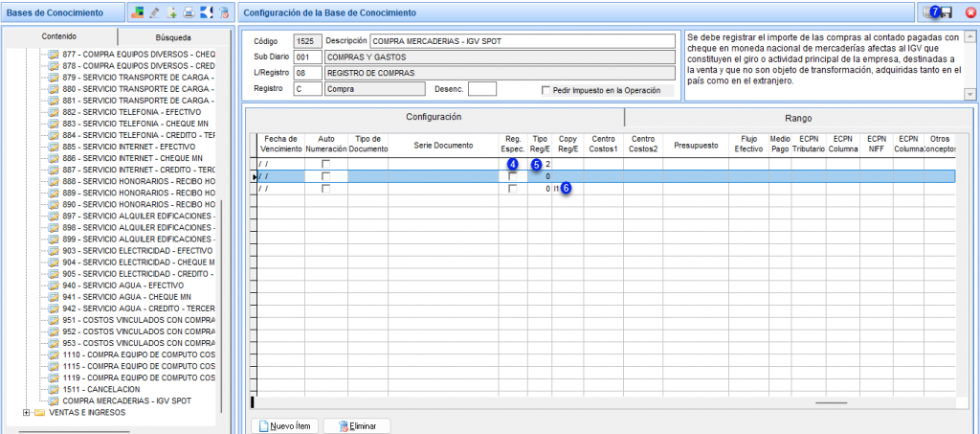Expand the VENTAS E INGRESOS folder

(x=26, y=412)
